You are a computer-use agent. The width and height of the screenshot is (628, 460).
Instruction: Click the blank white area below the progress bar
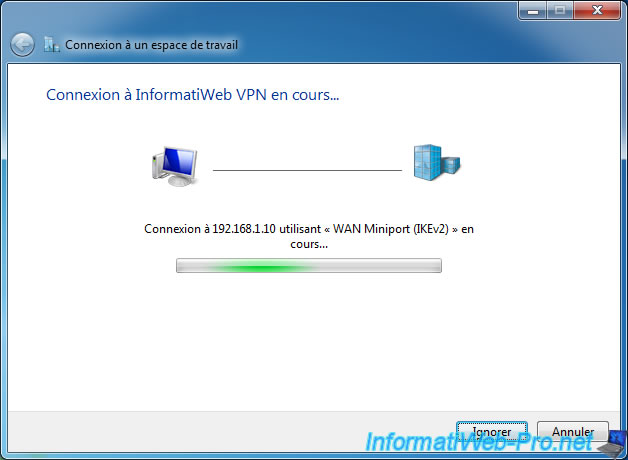309,340
